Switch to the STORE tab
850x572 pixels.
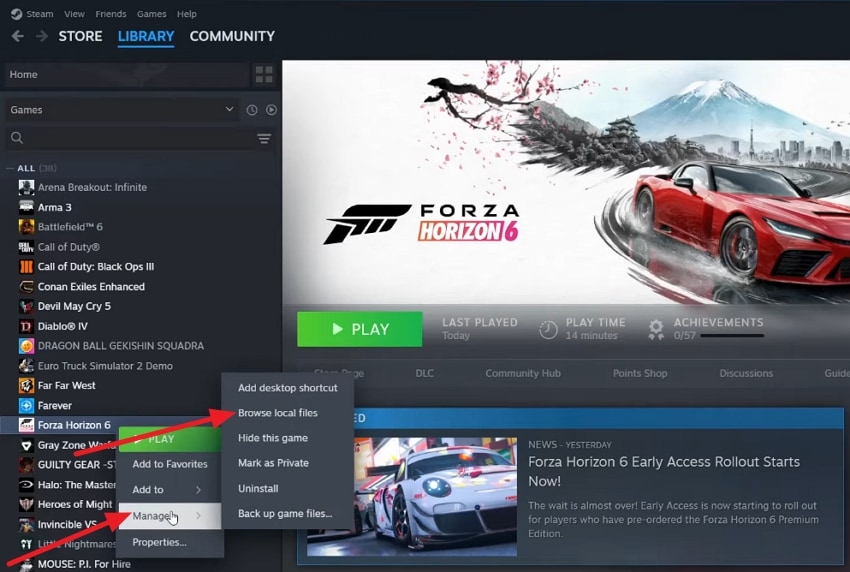80,36
